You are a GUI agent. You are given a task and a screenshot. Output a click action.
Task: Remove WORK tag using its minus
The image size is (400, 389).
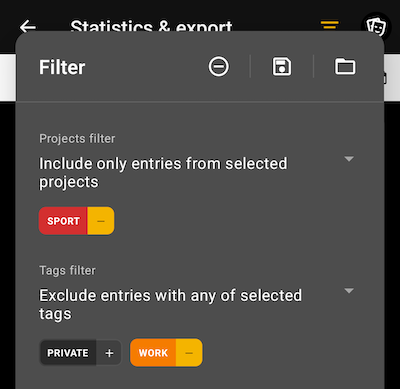coord(189,353)
